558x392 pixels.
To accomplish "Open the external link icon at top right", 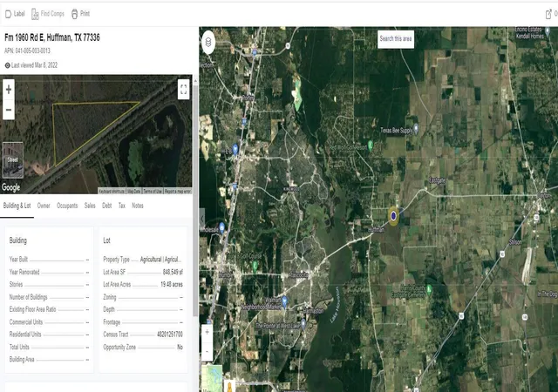I will (548, 14).
